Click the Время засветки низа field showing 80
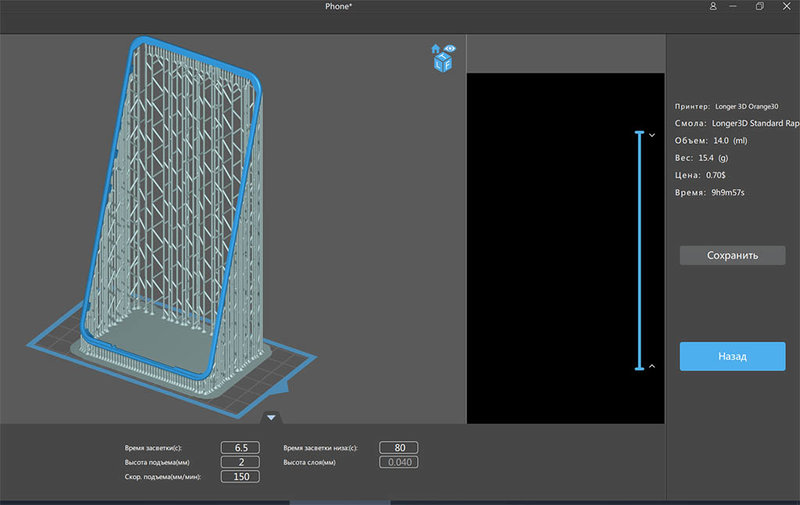Screen dimensions: 800x505 pyautogui.click(x=398, y=448)
